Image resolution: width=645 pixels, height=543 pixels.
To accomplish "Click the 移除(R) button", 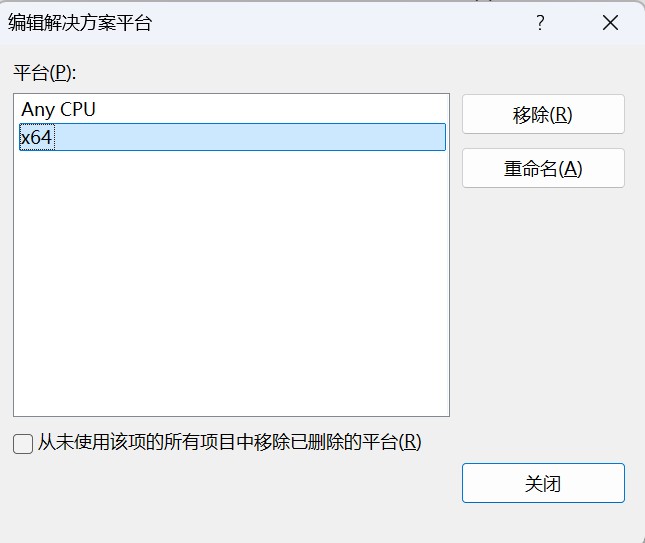I will pos(543,114).
